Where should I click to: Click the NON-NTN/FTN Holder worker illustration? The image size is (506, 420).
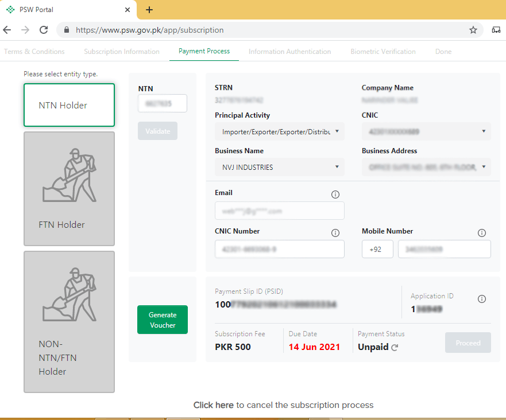69,294
